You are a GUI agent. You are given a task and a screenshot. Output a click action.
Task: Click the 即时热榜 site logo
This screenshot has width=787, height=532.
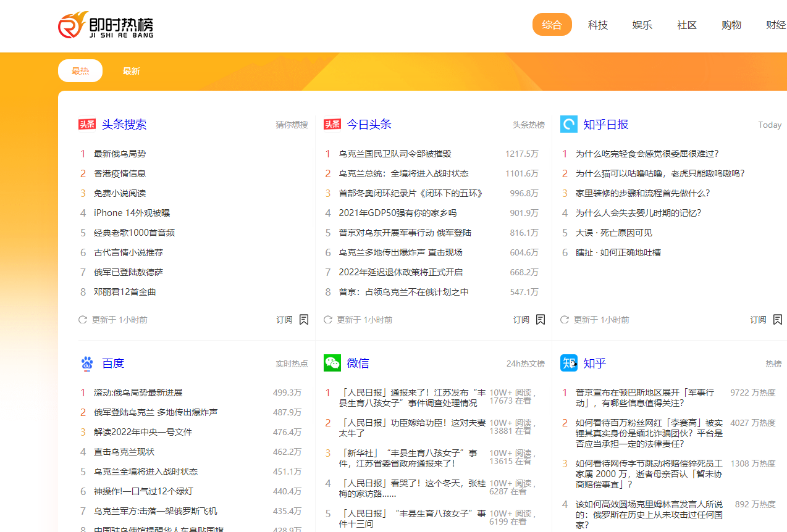coord(106,25)
